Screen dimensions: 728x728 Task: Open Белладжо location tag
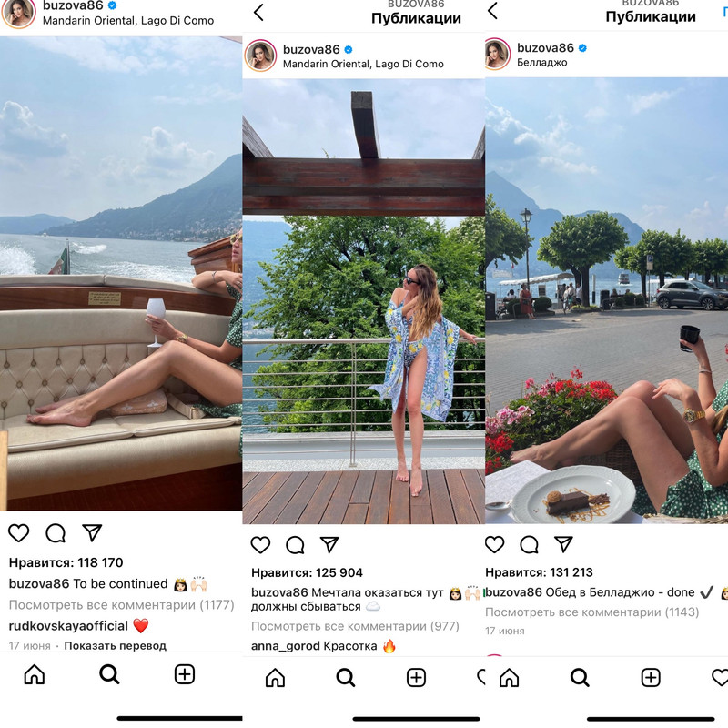point(541,63)
